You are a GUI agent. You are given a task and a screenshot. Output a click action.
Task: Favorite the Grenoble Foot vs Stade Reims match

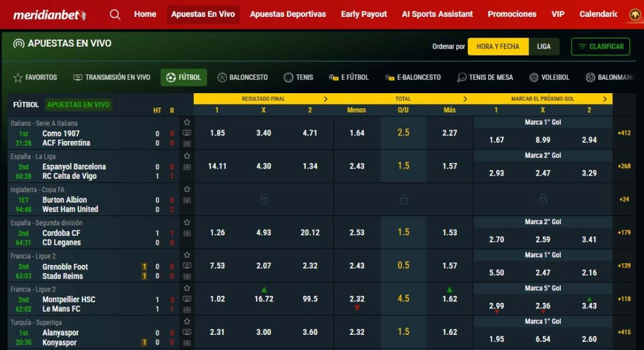click(x=187, y=255)
